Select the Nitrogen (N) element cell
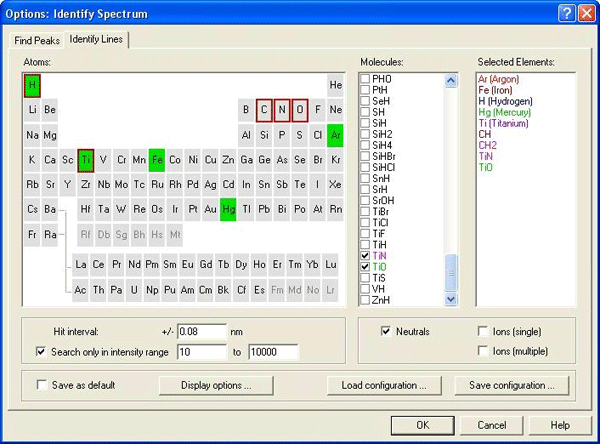Viewport: 600px width, 444px height. pyautogui.click(x=282, y=110)
